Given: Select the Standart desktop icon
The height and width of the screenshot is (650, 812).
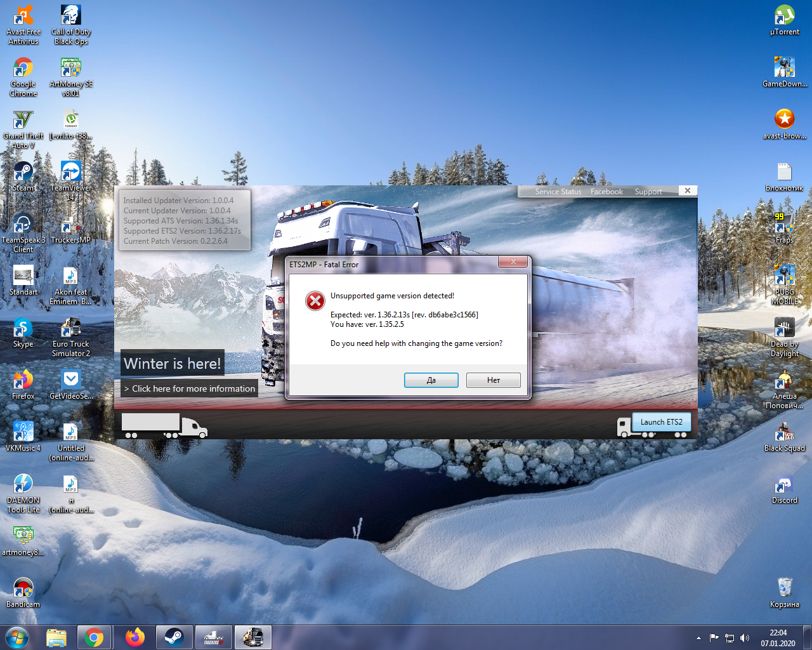Looking at the screenshot, I should click(x=23, y=281).
